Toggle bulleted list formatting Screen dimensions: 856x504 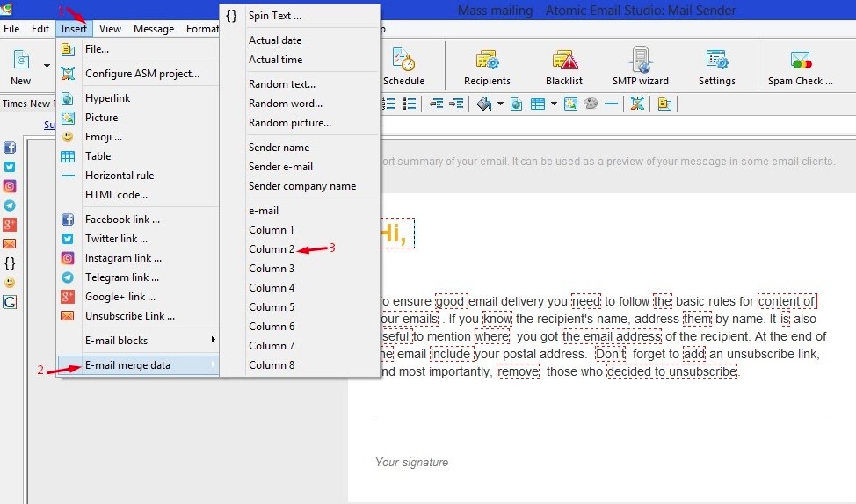[409, 104]
